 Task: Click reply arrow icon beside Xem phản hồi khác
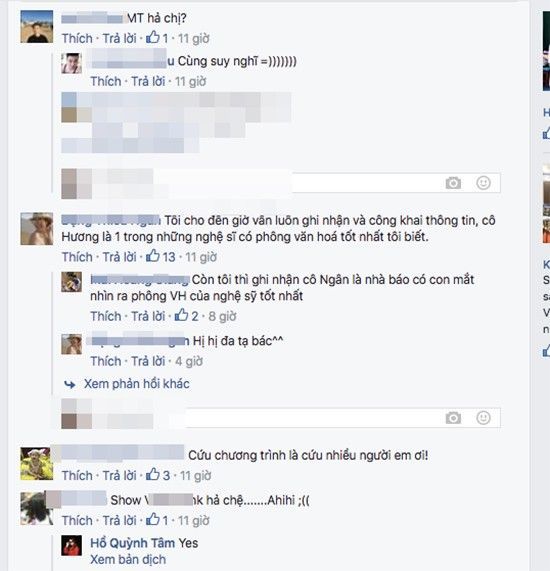70,384
